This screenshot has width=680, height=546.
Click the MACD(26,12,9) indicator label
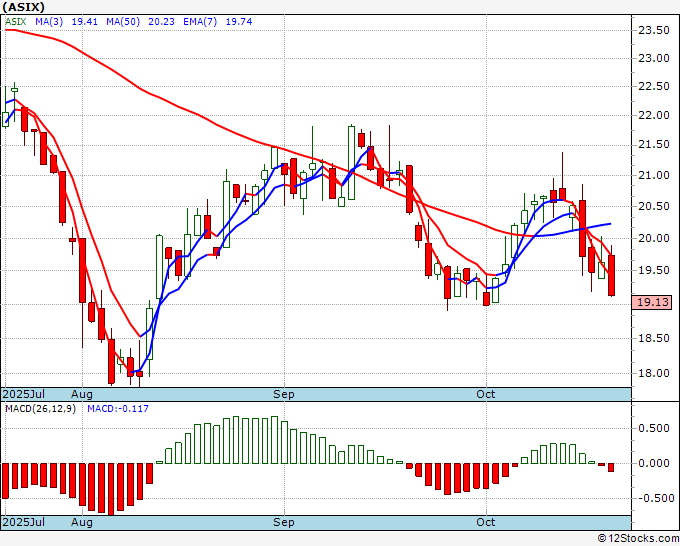[40, 409]
